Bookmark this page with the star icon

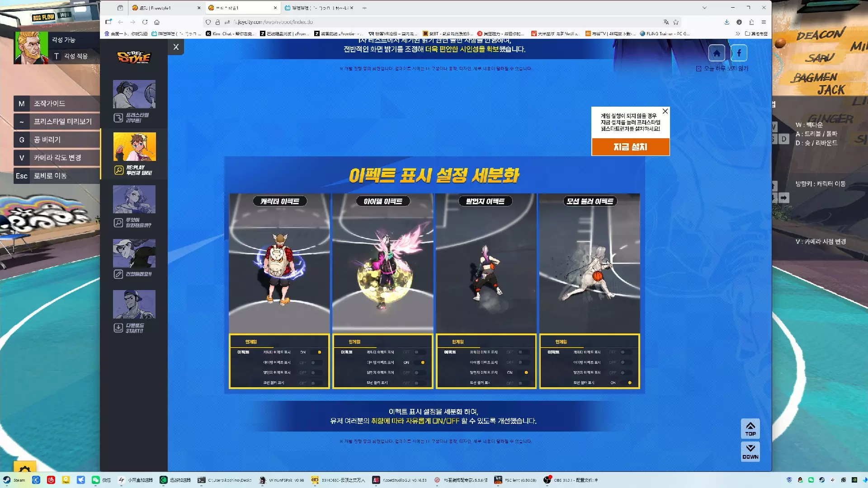coord(676,22)
